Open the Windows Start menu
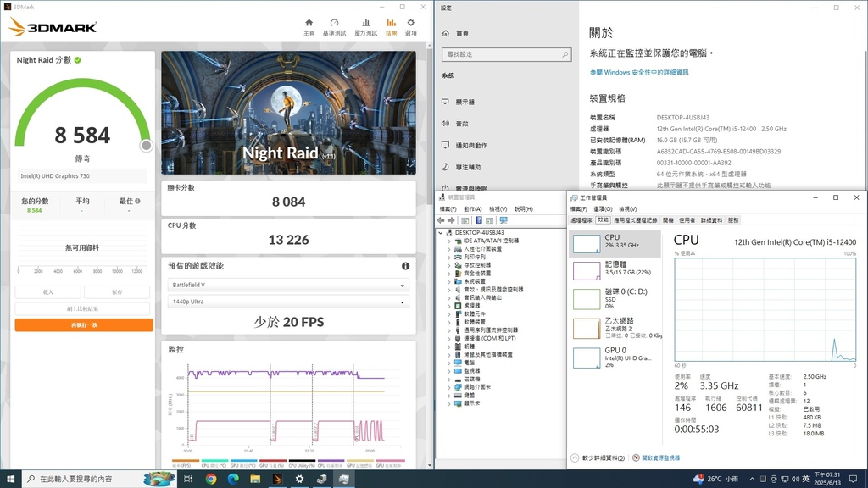The height and width of the screenshot is (488, 868). (x=10, y=479)
